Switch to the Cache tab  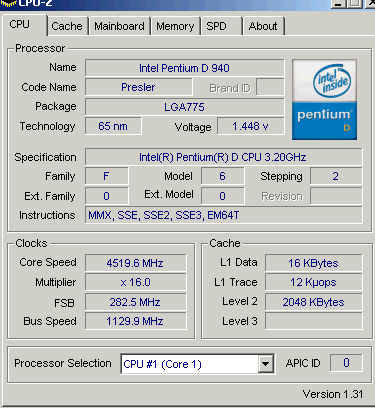click(67, 26)
